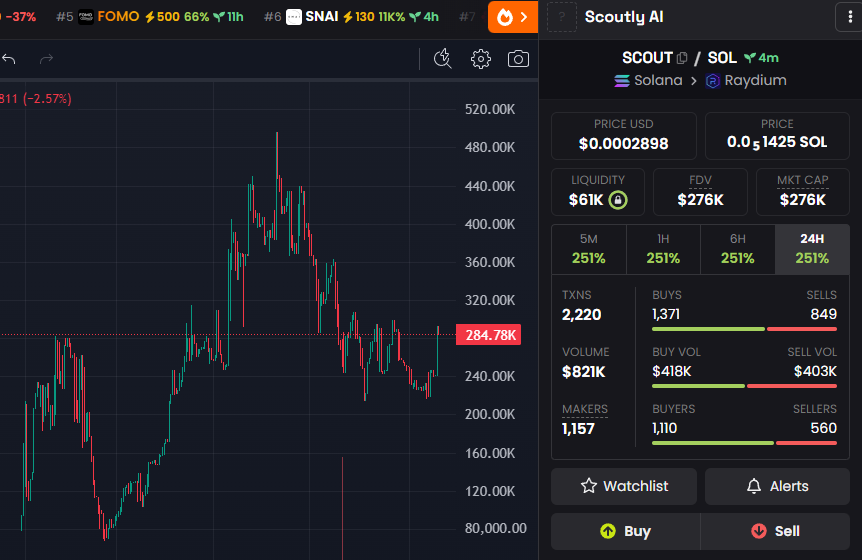
Task: Select the 24H timeframe tab
Action: [x=812, y=249]
